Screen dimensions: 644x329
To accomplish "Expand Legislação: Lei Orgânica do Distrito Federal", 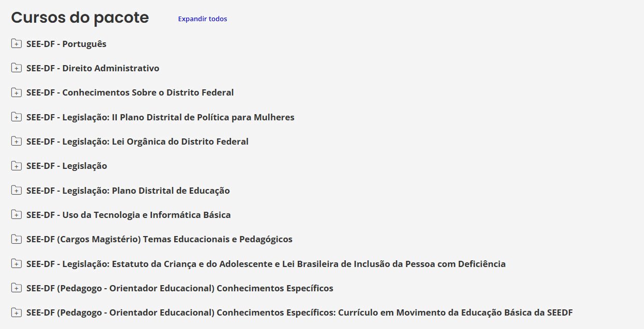I will point(137,142).
